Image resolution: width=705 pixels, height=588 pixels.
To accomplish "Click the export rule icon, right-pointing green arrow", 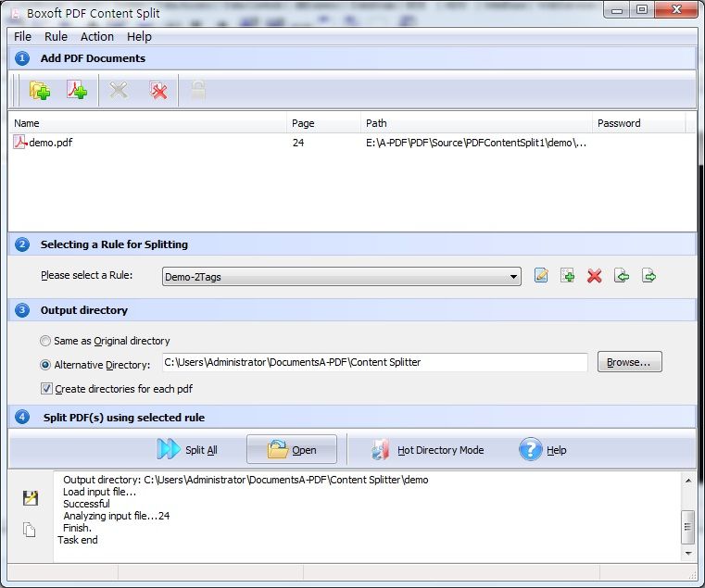I will tap(648, 275).
